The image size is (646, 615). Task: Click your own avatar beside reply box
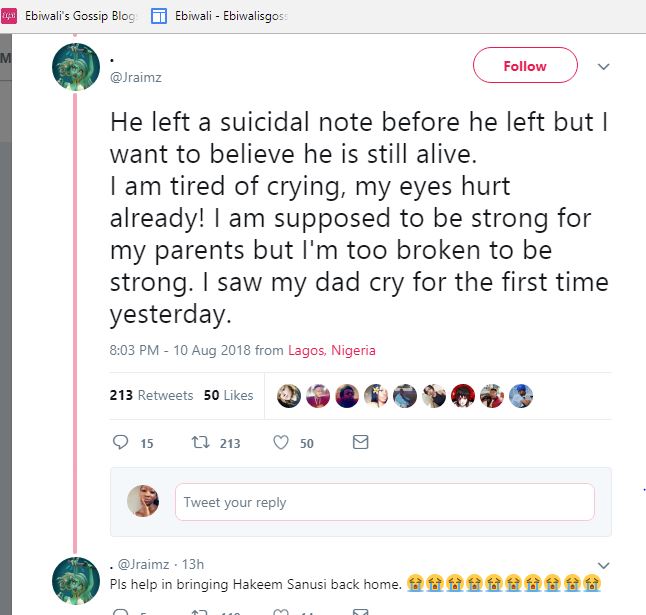point(143,502)
